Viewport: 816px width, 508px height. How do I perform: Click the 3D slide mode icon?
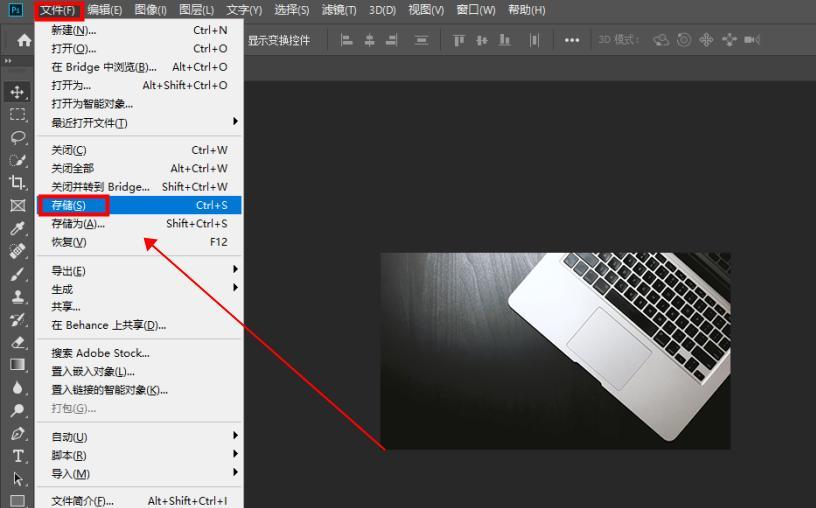[x=729, y=40]
